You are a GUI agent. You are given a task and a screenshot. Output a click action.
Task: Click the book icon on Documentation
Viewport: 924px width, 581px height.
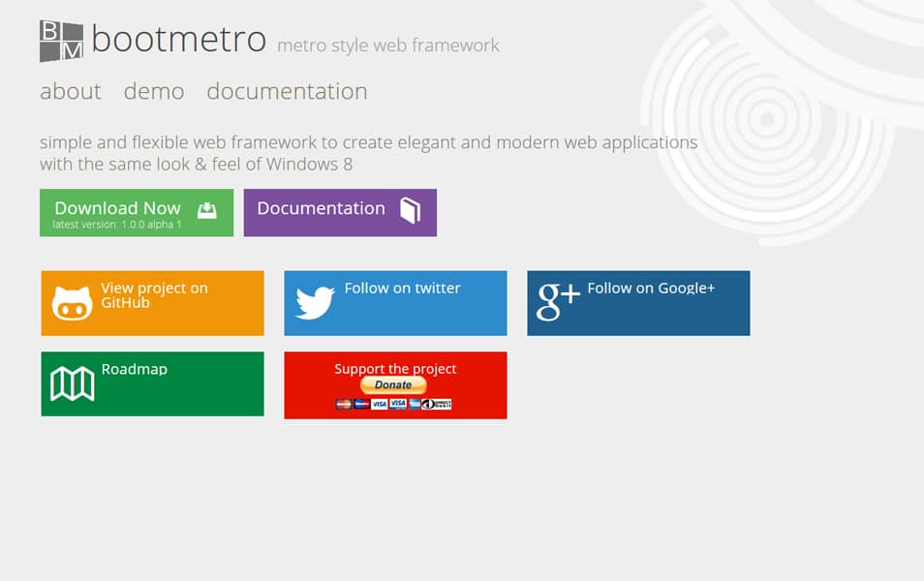click(x=410, y=210)
